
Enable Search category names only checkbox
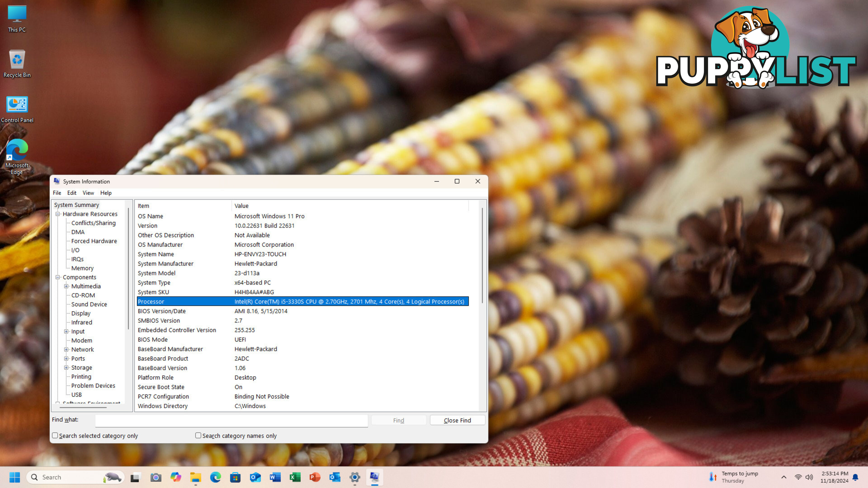198,436
